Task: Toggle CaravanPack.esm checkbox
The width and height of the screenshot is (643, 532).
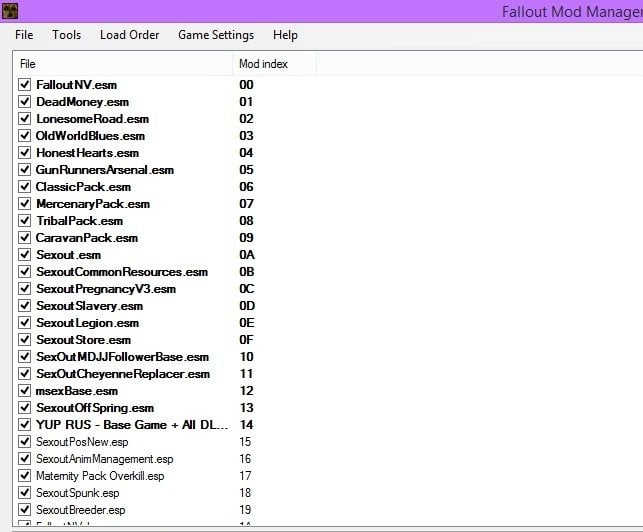Action: tap(25, 237)
